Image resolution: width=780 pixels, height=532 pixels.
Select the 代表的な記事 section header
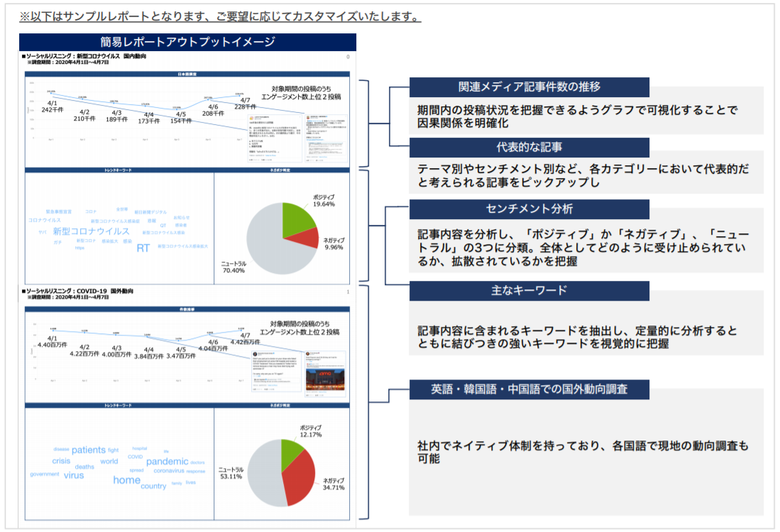point(529,148)
